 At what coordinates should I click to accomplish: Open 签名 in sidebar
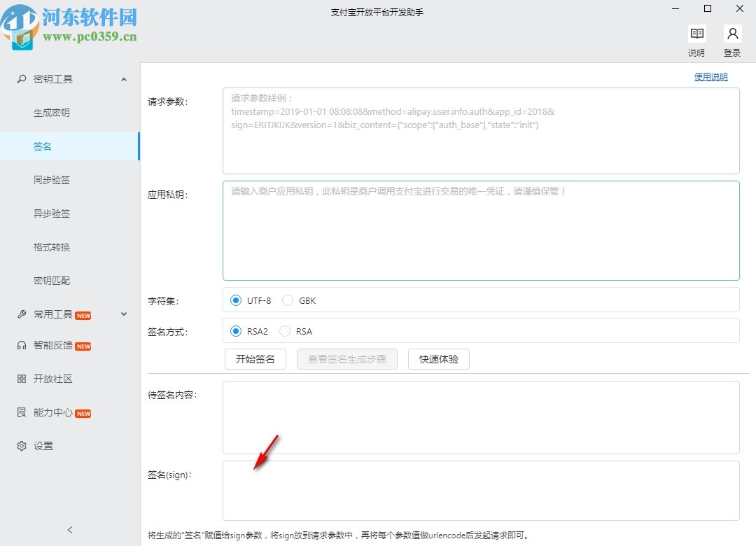coord(69,146)
